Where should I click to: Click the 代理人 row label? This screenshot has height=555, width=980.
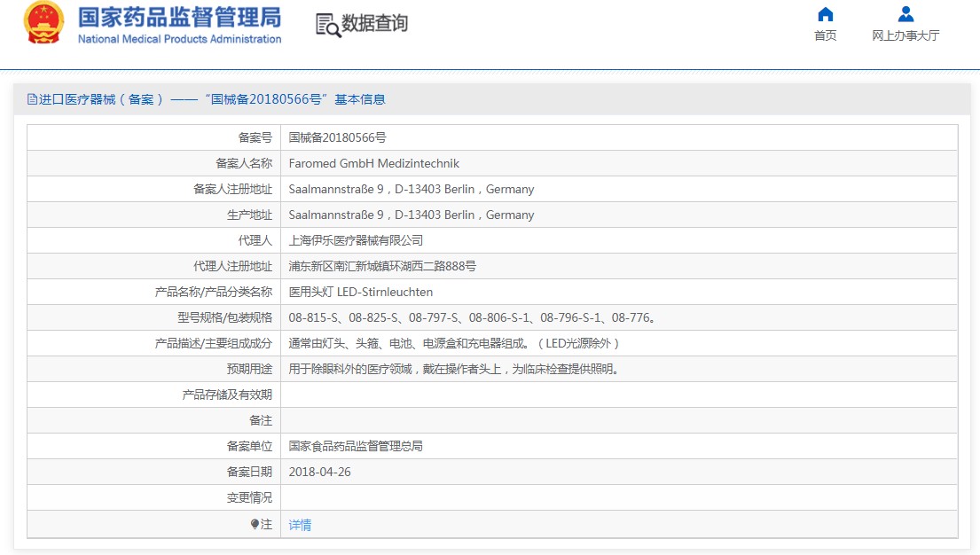click(x=255, y=240)
